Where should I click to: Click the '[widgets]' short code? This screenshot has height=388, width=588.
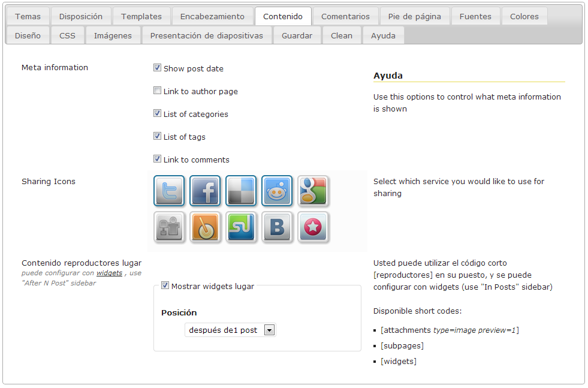pyautogui.click(x=399, y=362)
